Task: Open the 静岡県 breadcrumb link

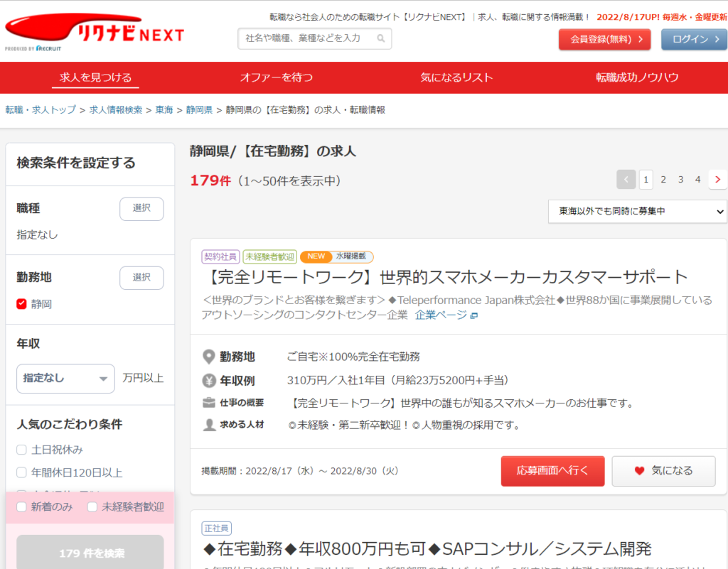Action: 199,110
